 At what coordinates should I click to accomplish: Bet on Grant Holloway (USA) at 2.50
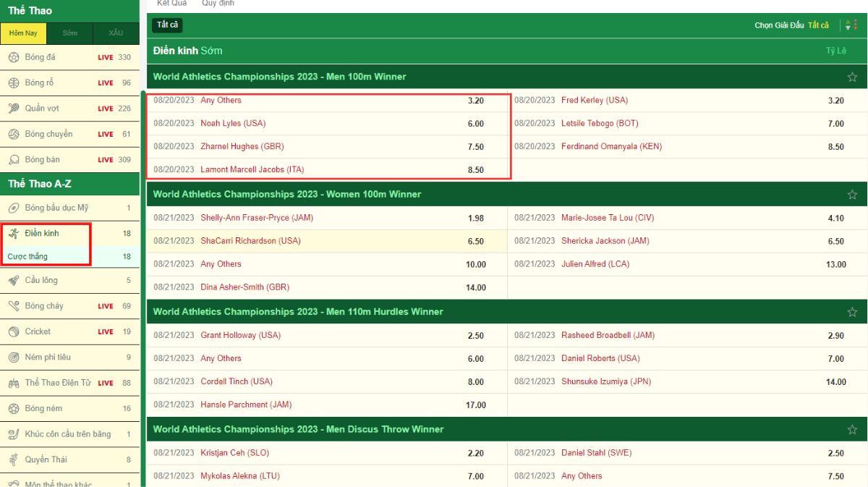pos(475,336)
